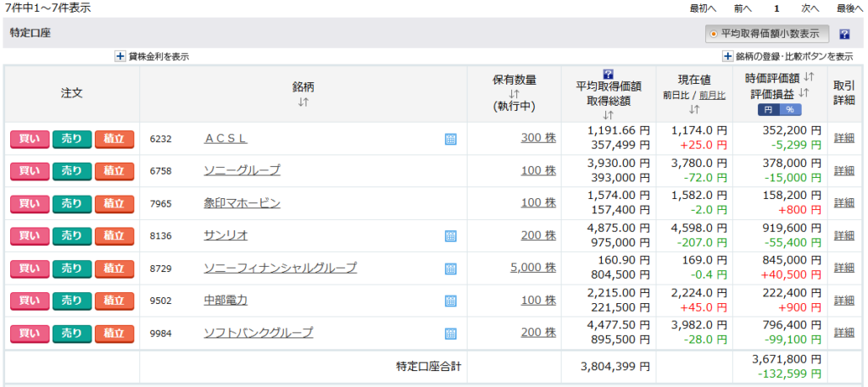
Task: Open the 象印マホービン stock link
Action: 242,203
